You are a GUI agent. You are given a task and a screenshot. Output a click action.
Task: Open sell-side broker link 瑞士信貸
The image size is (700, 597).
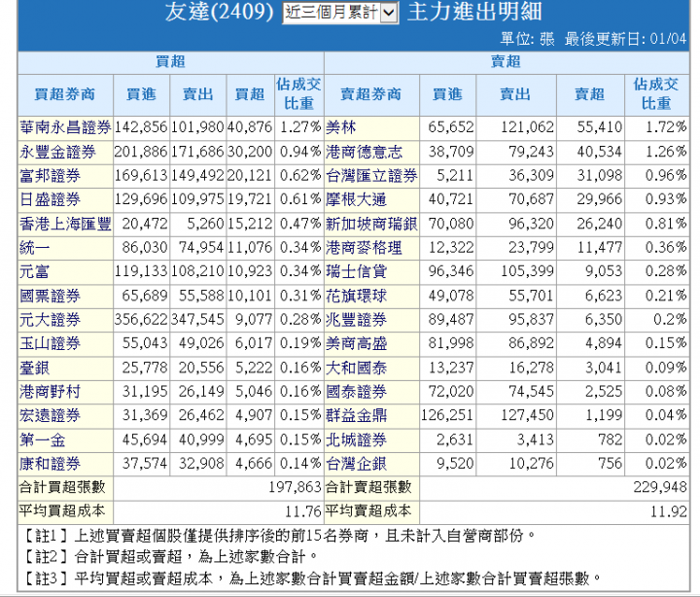(356, 272)
